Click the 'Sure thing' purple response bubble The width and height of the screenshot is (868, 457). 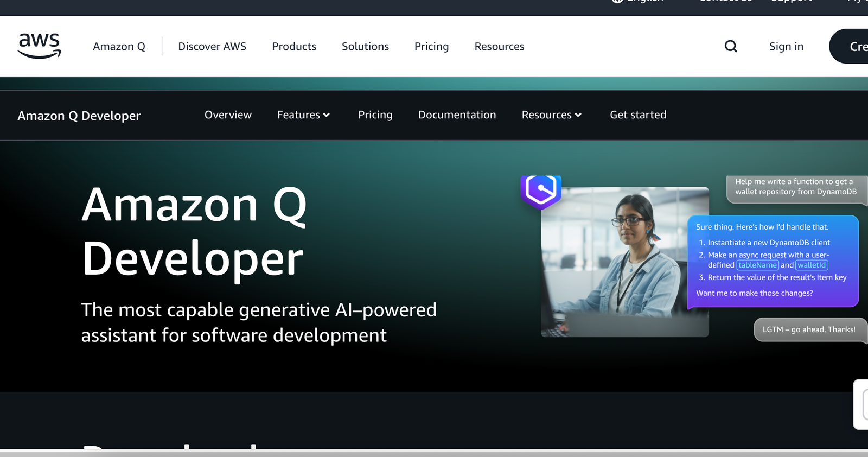773,262
